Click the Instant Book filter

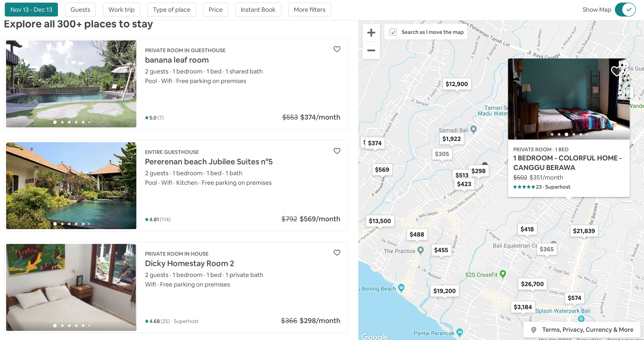click(x=258, y=10)
